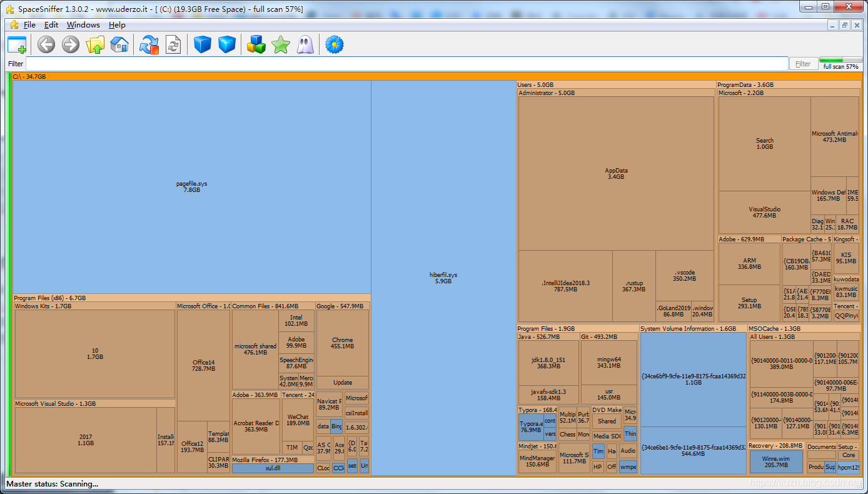Show less detail with solid cube
The height and width of the screenshot is (494, 868).
[202, 44]
